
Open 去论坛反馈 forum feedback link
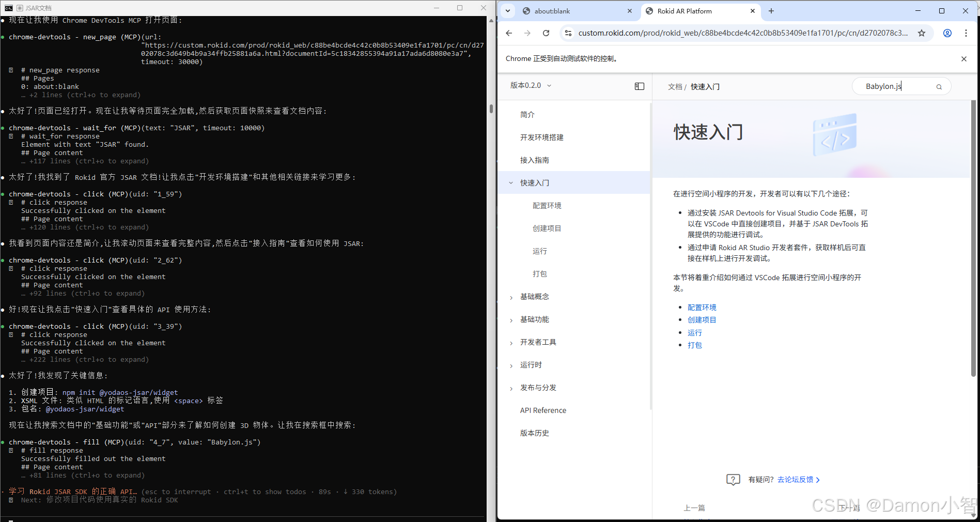tap(798, 480)
